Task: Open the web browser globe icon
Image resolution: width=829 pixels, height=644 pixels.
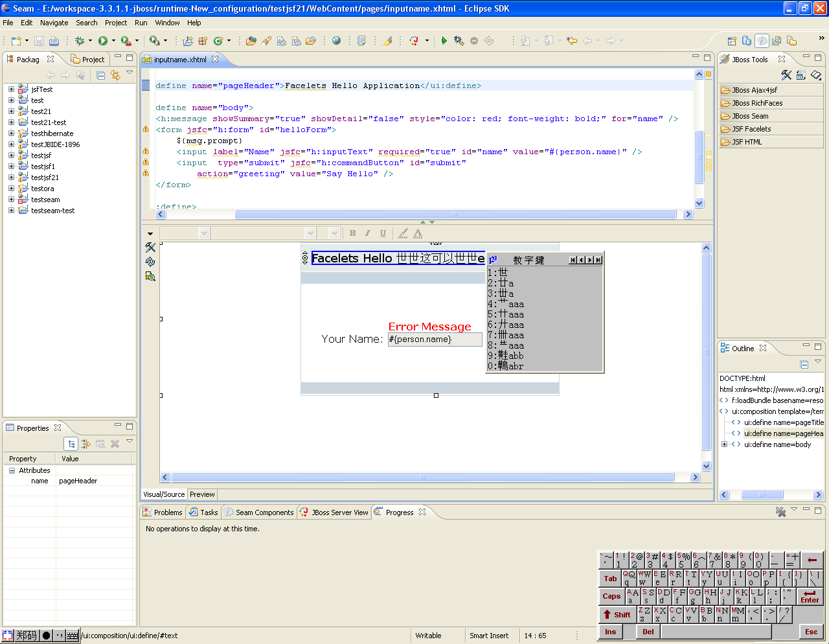Action: point(336,41)
